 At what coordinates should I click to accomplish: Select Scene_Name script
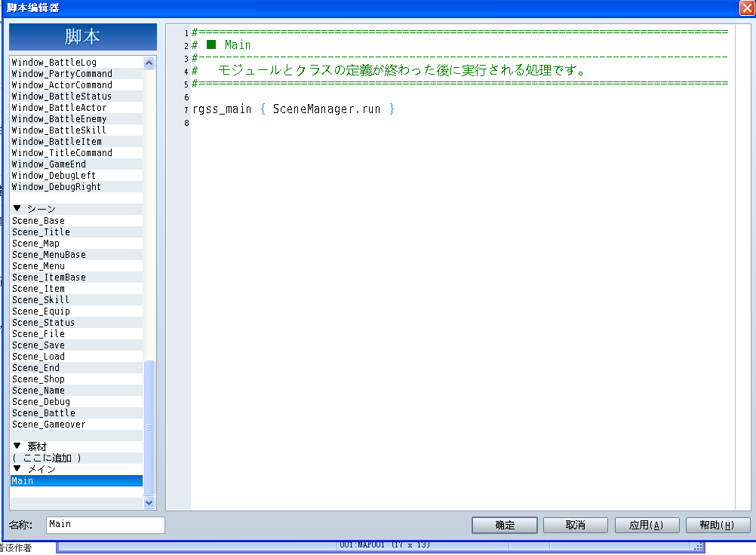pos(76,391)
